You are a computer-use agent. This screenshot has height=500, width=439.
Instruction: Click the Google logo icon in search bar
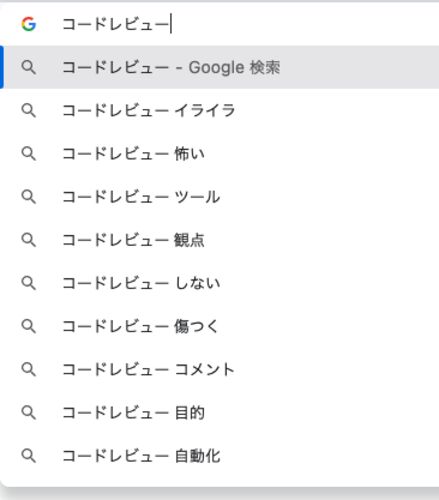click(29, 24)
